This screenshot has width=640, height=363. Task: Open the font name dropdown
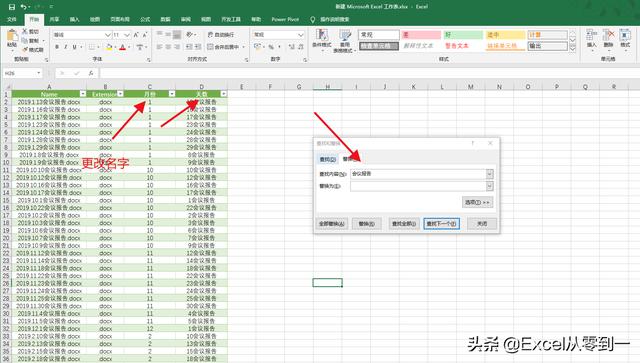[x=108, y=35]
